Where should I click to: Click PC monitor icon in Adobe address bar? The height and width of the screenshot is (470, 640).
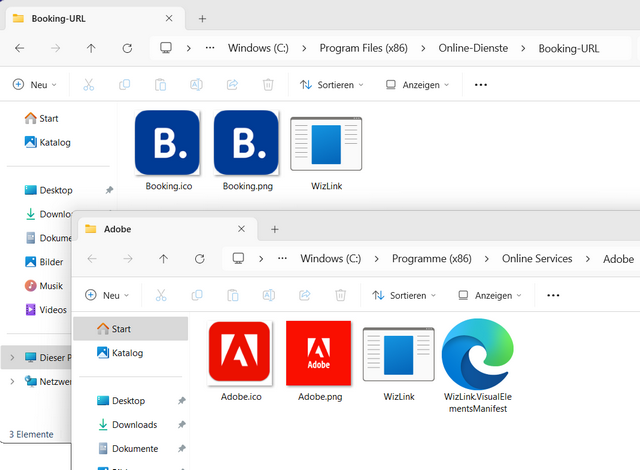tap(238, 259)
